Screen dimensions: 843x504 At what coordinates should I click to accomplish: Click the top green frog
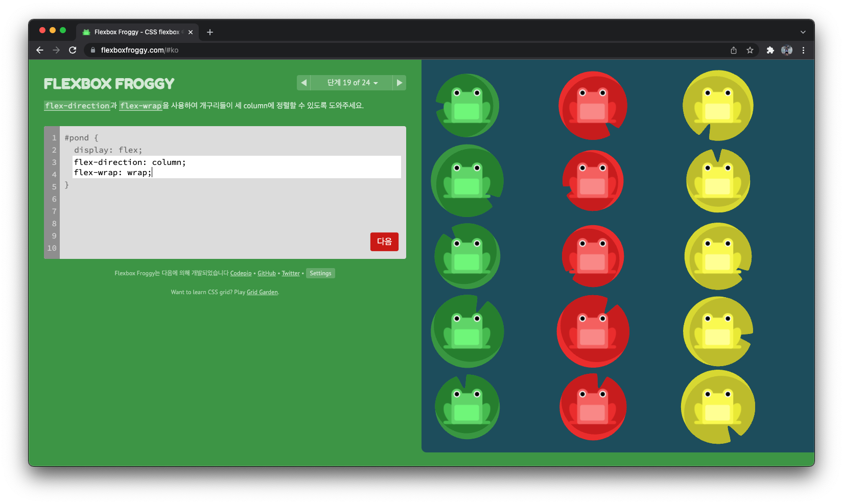pyautogui.click(x=467, y=105)
